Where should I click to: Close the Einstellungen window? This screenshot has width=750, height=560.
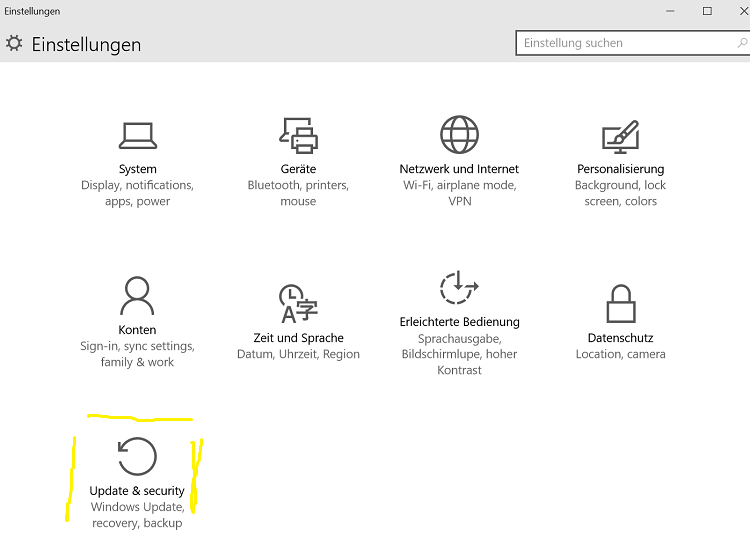click(744, 11)
